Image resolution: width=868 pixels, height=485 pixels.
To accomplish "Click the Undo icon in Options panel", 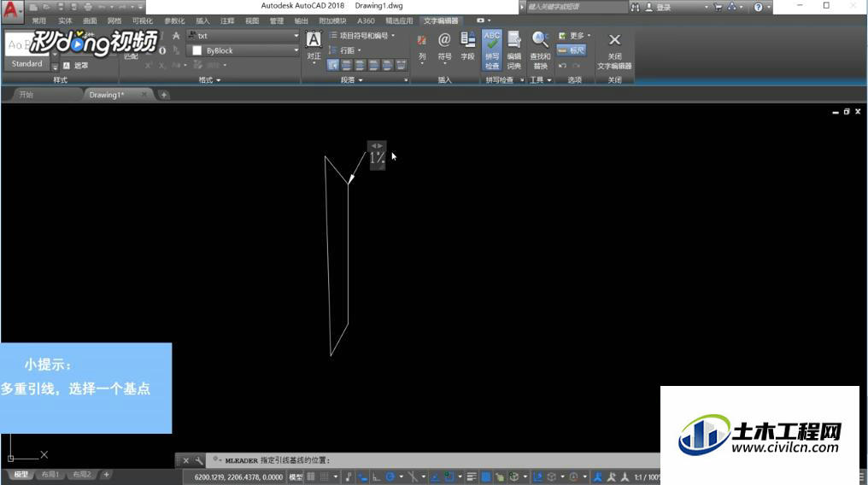I will tap(562, 65).
